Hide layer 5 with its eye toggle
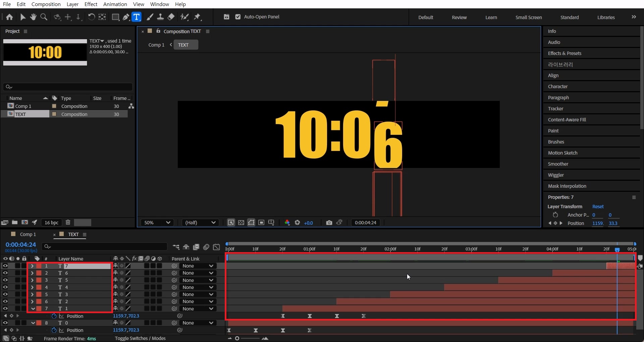Screen dimensions: 644x342 [5, 280]
